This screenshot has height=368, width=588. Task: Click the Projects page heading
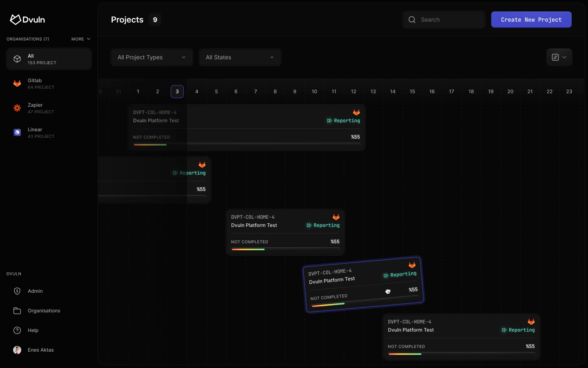click(x=127, y=20)
